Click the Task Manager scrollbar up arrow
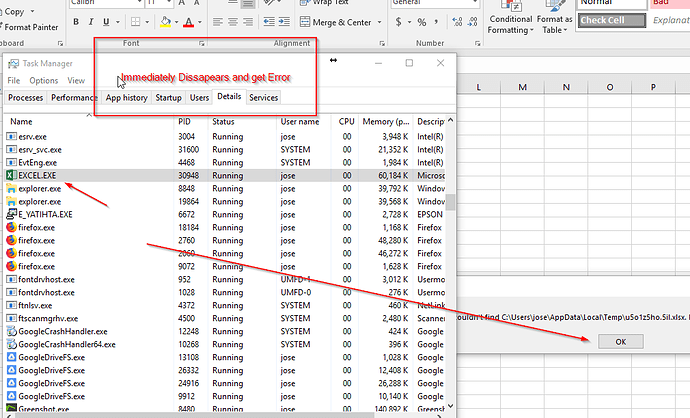Viewport: 690px width, 418px height. [451, 120]
